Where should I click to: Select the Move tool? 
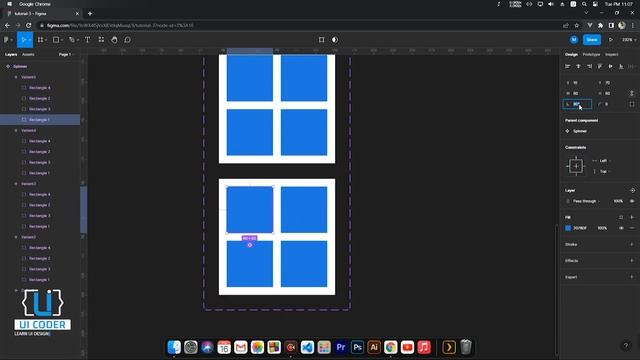(x=23, y=40)
